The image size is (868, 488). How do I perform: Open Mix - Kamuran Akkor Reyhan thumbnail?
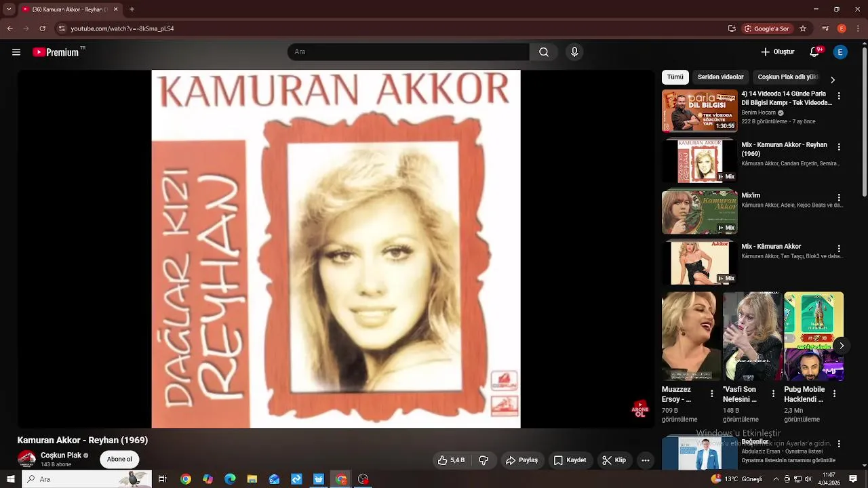(699, 161)
